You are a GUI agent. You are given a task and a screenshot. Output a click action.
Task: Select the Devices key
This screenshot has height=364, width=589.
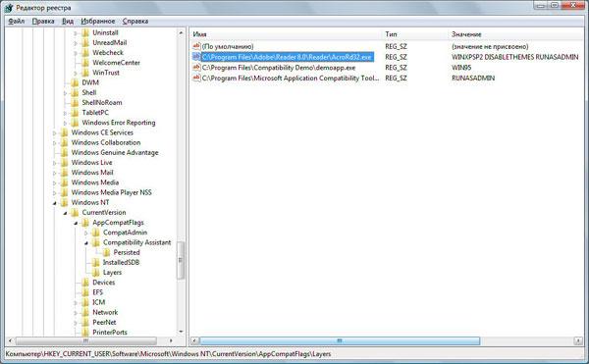click(x=104, y=283)
